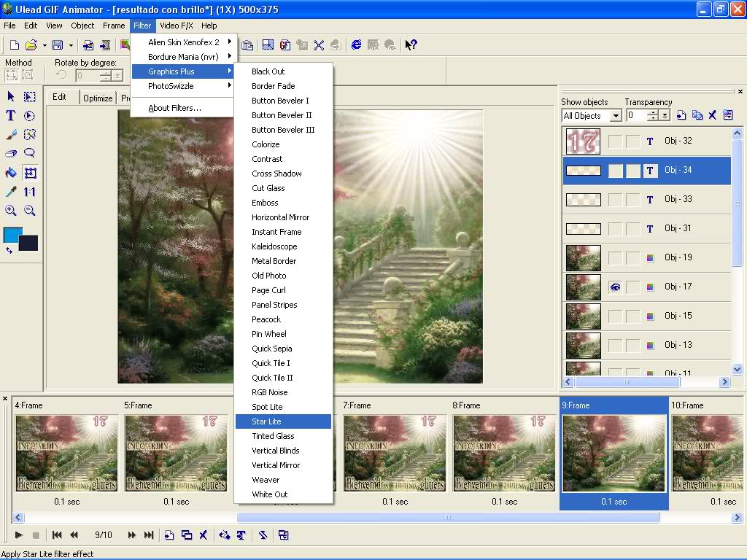Select the Pick arrow tool
Viewport: 747px width, 560px height.
[x=11, y=97]
